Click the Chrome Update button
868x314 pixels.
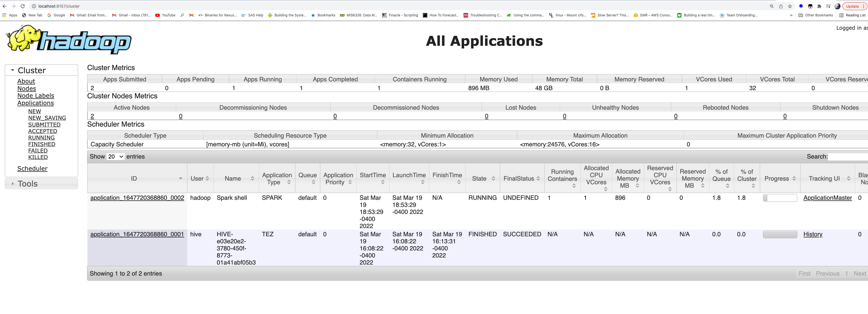854,6
